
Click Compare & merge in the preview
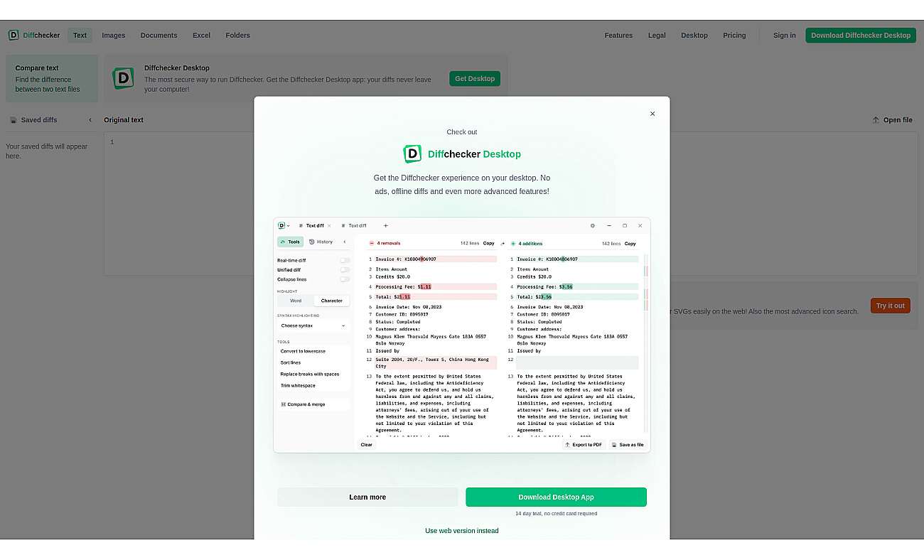[313, 404]
